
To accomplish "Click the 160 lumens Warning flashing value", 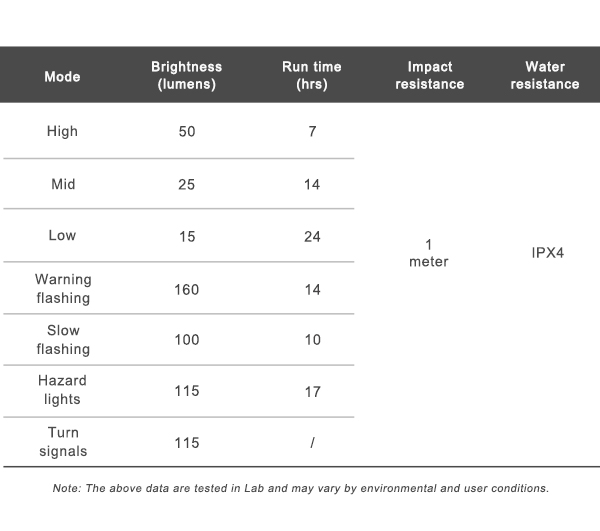I will pos(187,289).
